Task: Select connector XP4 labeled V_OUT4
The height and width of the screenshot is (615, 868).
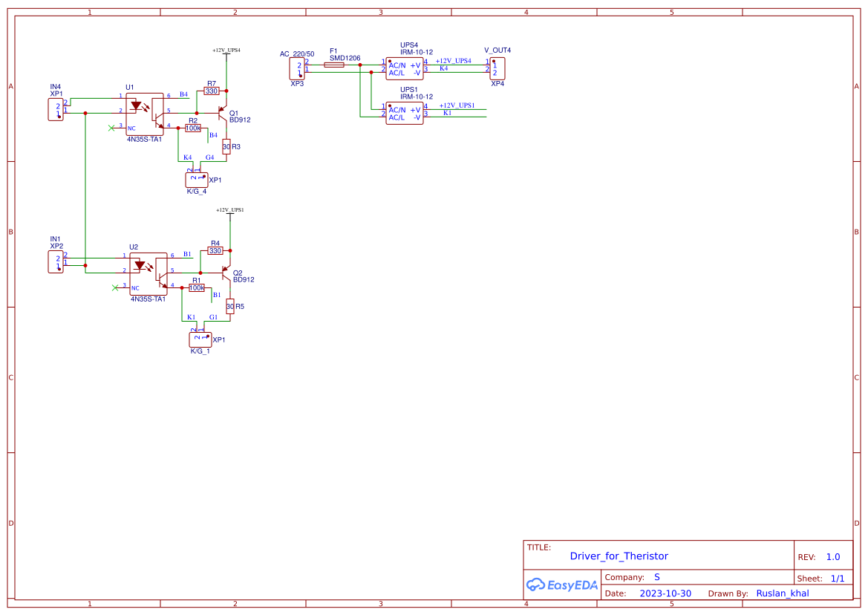Action: (497, 69)
